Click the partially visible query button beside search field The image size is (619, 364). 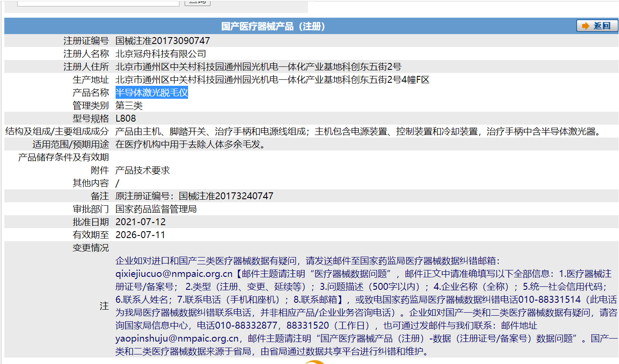tap(198, 2)
